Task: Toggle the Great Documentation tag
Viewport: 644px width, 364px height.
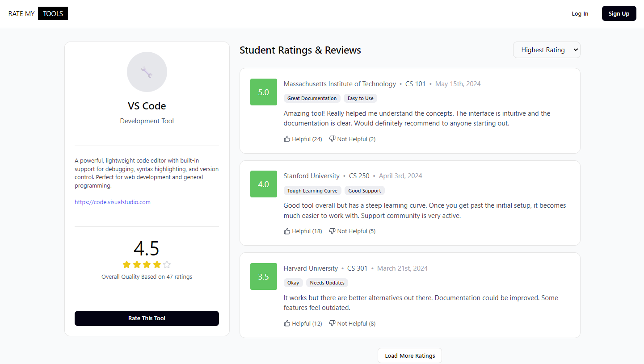Action: pos(311,98)
